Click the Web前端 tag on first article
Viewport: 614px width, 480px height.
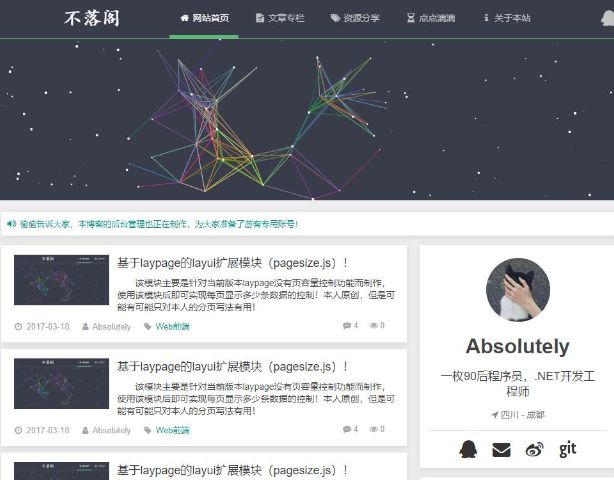pos(172,327)
